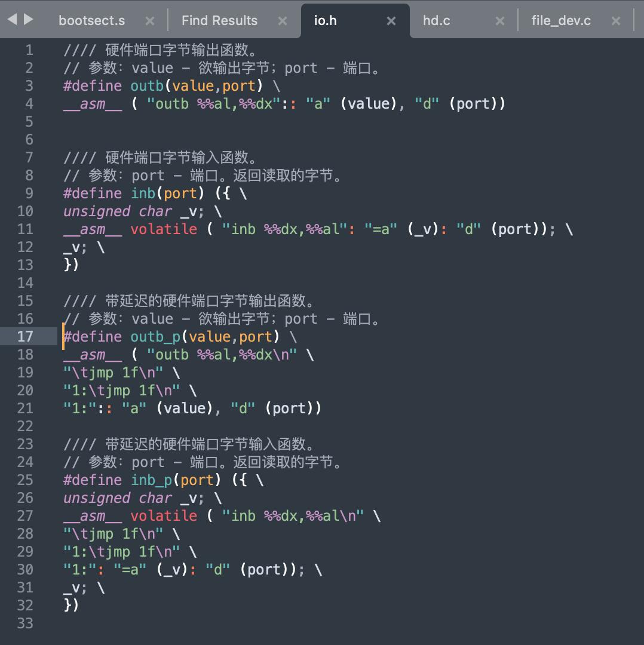Click '(value)' on line 21
Screen dimensions: 644x645
pos(185,408)
